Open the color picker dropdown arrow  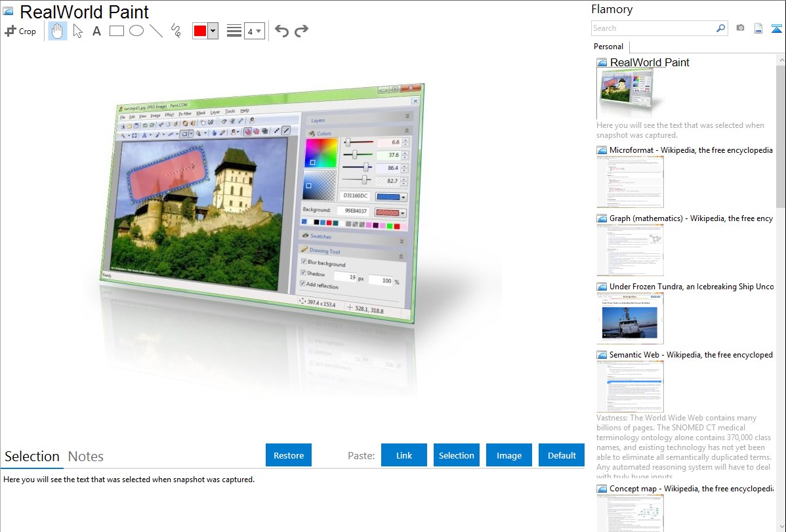pos(213,31)
